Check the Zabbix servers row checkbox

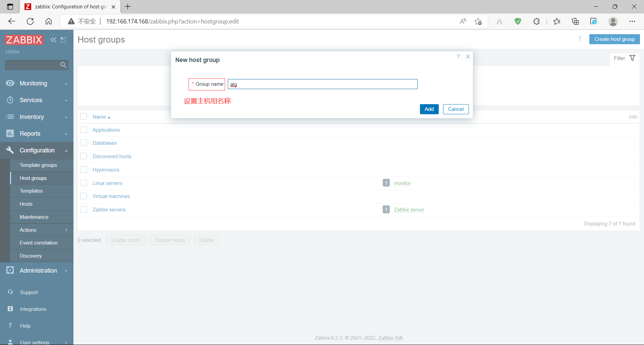pos(84,209)
